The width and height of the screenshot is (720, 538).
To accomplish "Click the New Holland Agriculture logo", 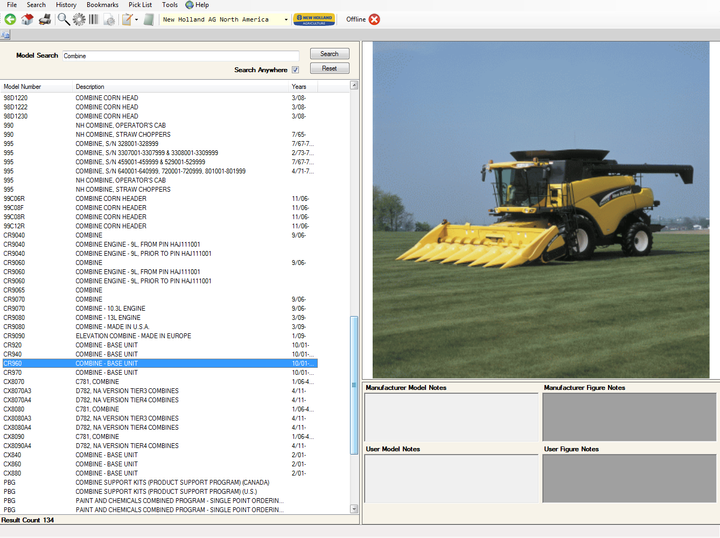I will coord(314,19).
